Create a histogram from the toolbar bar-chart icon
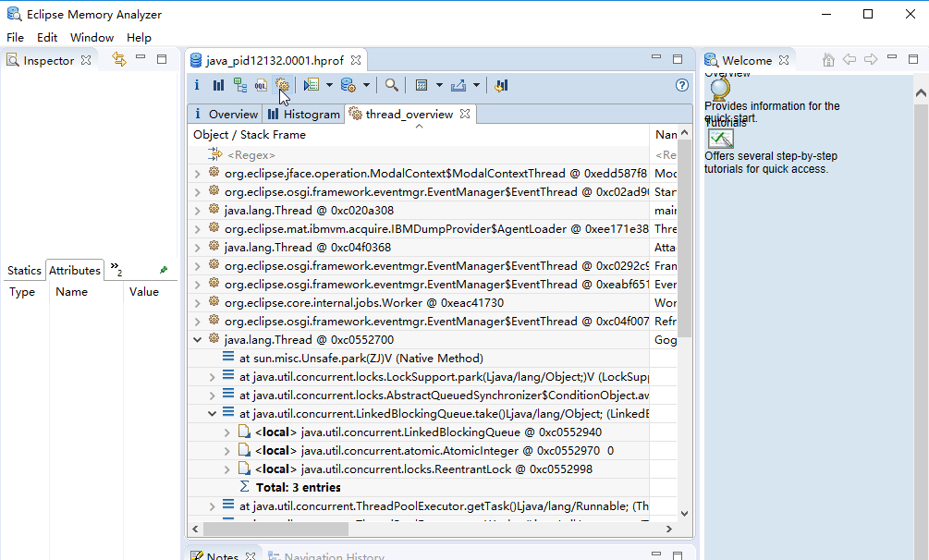Screen dimensions: 929x560 [x=219, y=85]
